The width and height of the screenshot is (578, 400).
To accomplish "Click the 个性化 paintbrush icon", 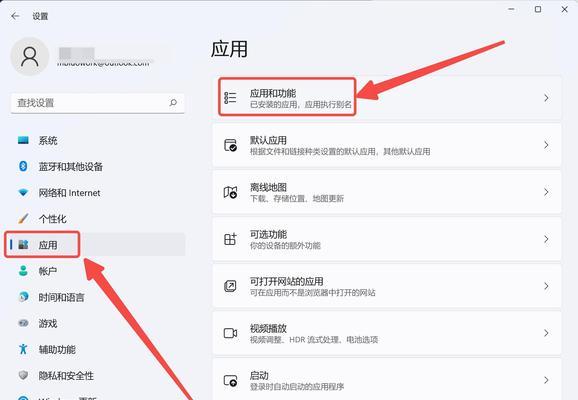I will pos(23,218).
